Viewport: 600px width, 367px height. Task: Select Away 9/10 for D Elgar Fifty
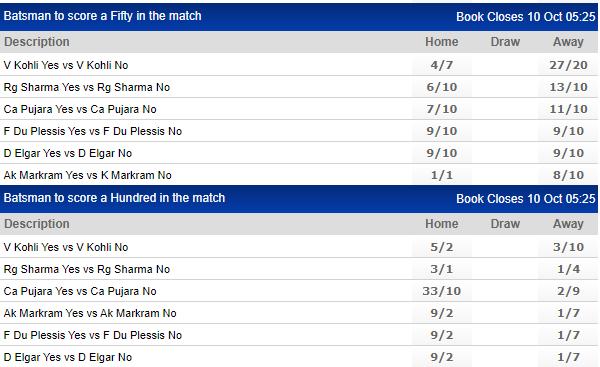coord(568,153)
